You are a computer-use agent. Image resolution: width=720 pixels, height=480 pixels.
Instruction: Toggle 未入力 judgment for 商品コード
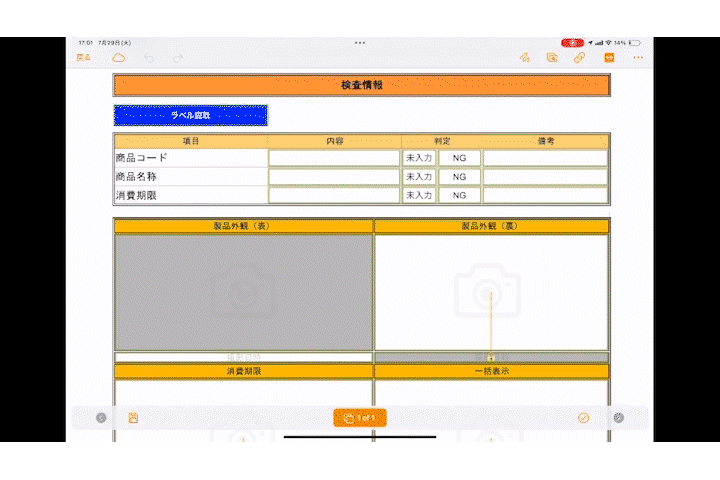pos(419,158)
